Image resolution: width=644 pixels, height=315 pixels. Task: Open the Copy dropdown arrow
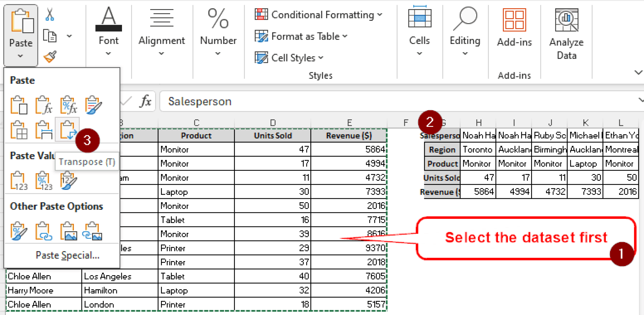pos(69,36)
